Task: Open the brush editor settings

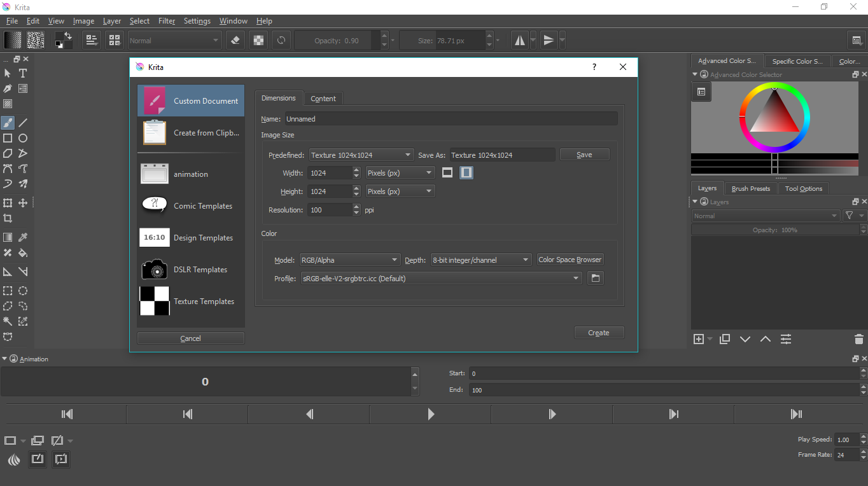Action: click(92, 40)
